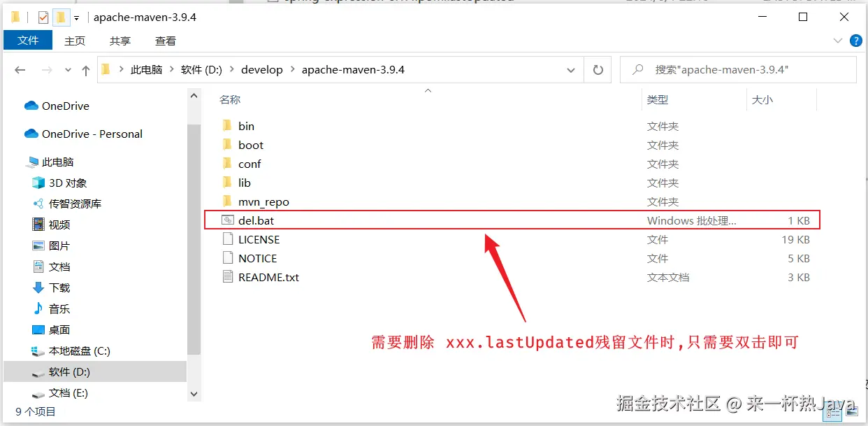Open the 主页 ribbon tab
The image size is (868, 426).
click(75, 41)
